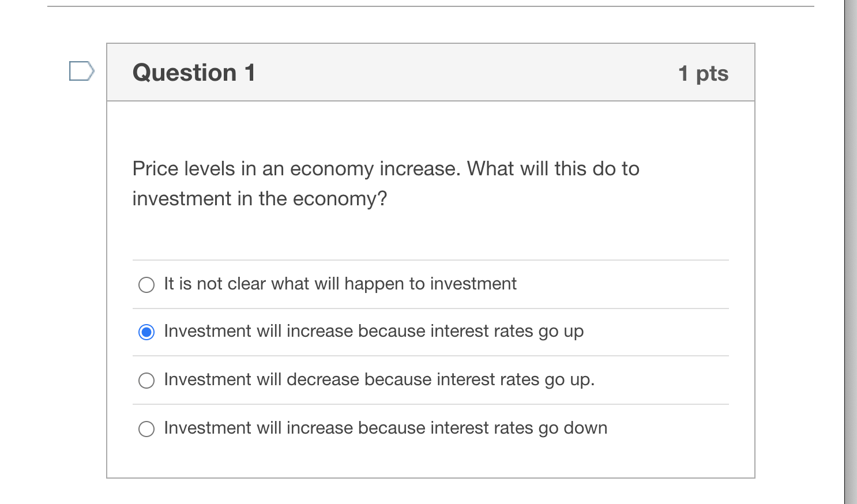This screenshot has height=504, width=857.
Task: Click divider line above the last answer choice
Action: [x=431, y=404]
